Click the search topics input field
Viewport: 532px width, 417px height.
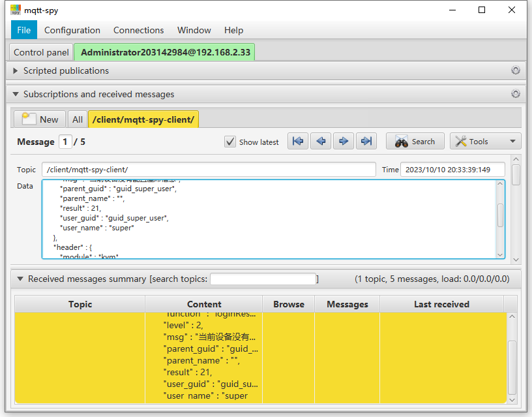263,279
